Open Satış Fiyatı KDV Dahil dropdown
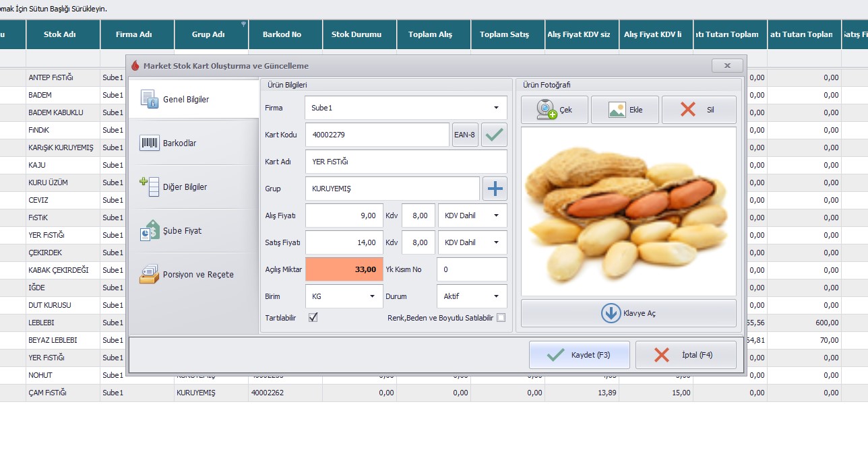 (496, 242)
